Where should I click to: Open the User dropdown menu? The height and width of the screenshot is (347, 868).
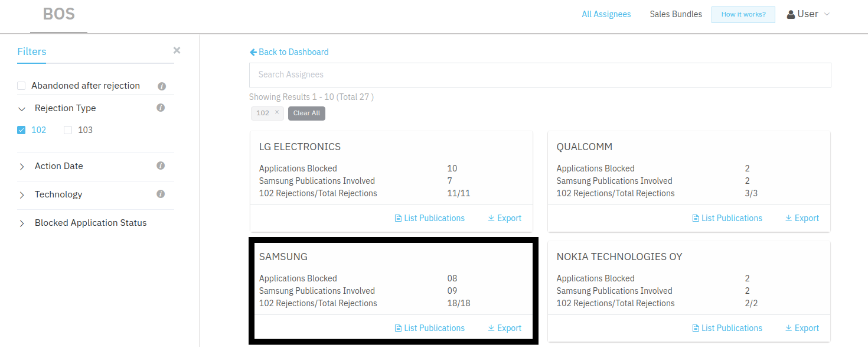pos(808,14)
